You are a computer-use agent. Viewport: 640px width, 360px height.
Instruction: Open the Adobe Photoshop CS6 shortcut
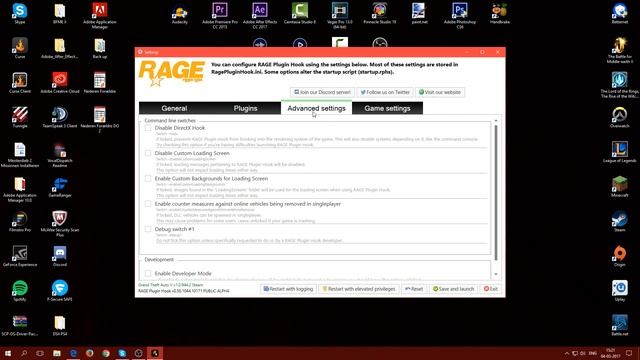click(x=460, y=16)
